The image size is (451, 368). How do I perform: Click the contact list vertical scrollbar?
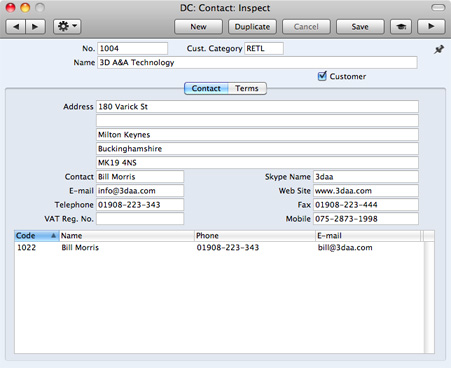[x=429, y=297]
